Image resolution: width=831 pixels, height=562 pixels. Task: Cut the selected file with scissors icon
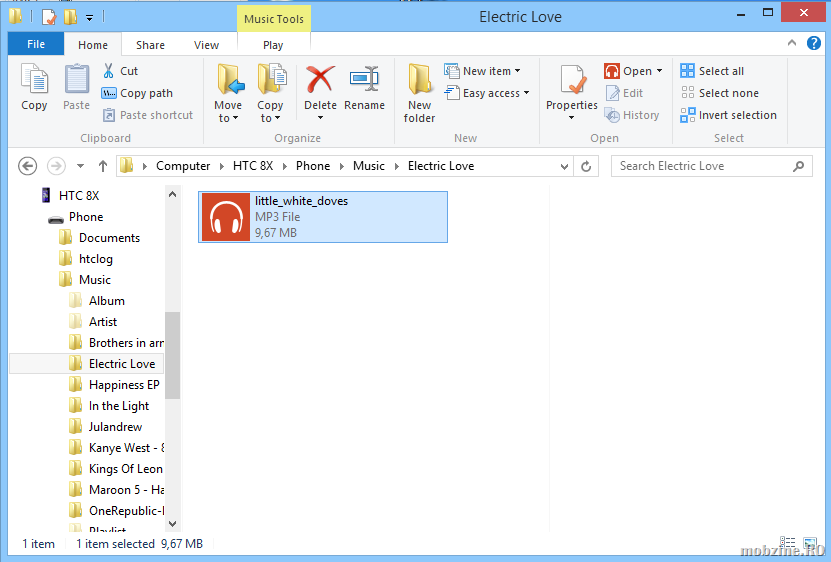[120, 71]
